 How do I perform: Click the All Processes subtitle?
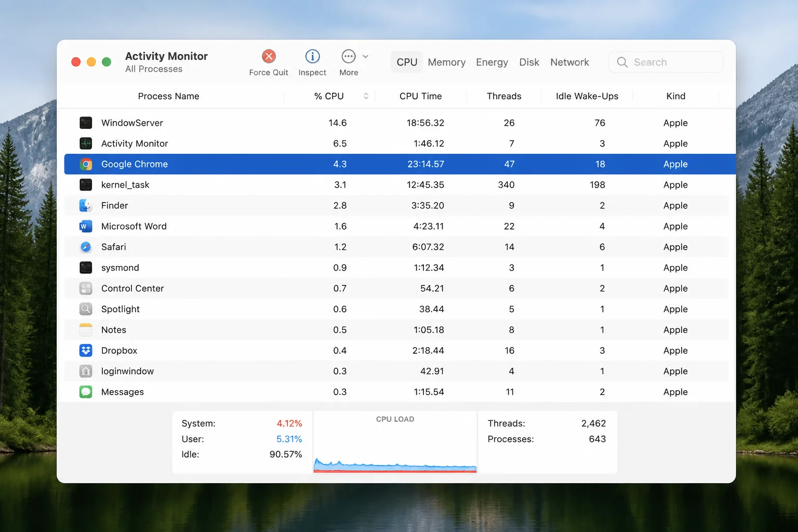[x=154, y=69]
